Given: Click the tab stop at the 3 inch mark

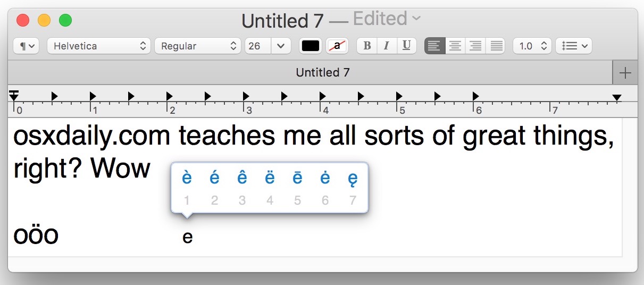Looking at the screenshot, I should pos(246,96).
